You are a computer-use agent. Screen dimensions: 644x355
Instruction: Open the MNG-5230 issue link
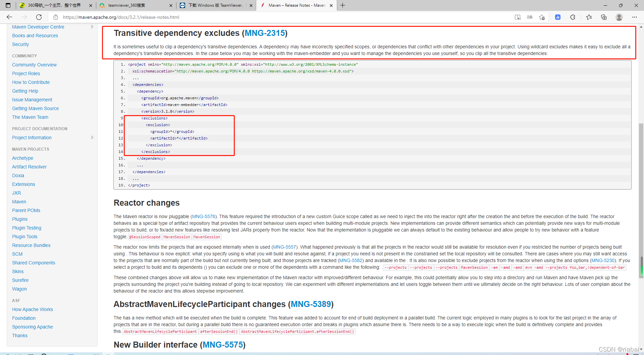pyautogui.click(x=603, y=261)
